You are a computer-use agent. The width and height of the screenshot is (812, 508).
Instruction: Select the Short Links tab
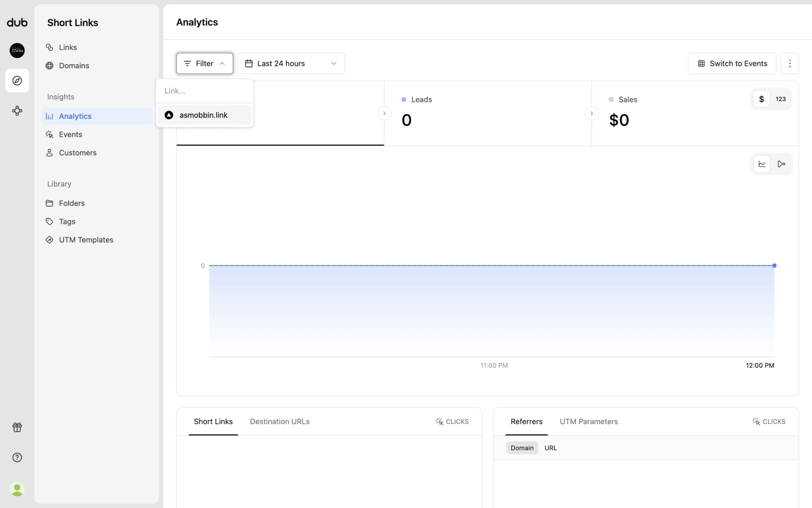pos(213,422)
